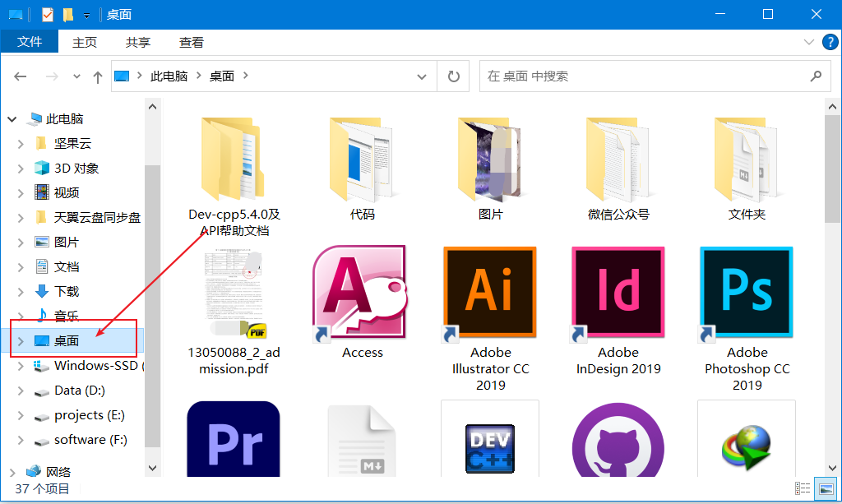Viewport: 842px width, 504px height.
Task: Start Adobe InDesign 2019
Action: point(618,292)
